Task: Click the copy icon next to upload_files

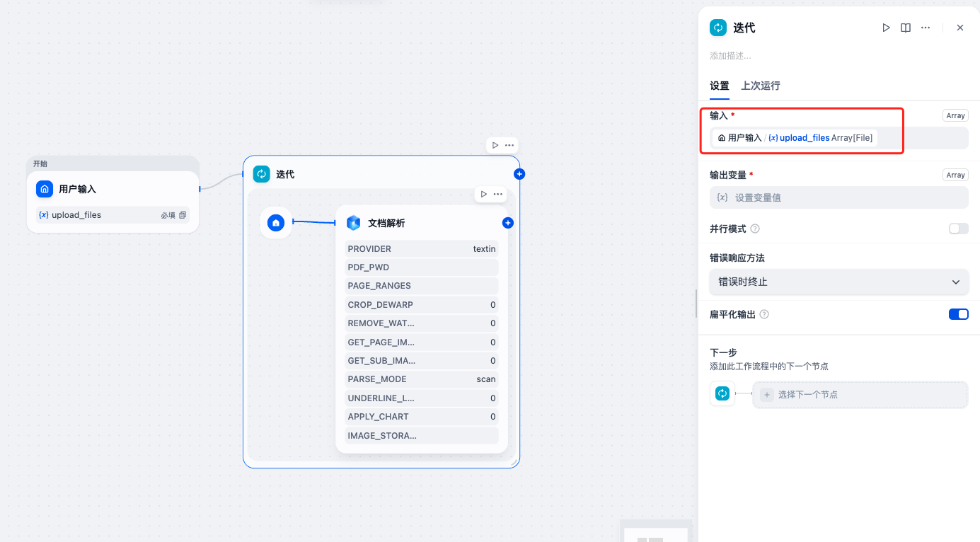Action: [183, 214]
